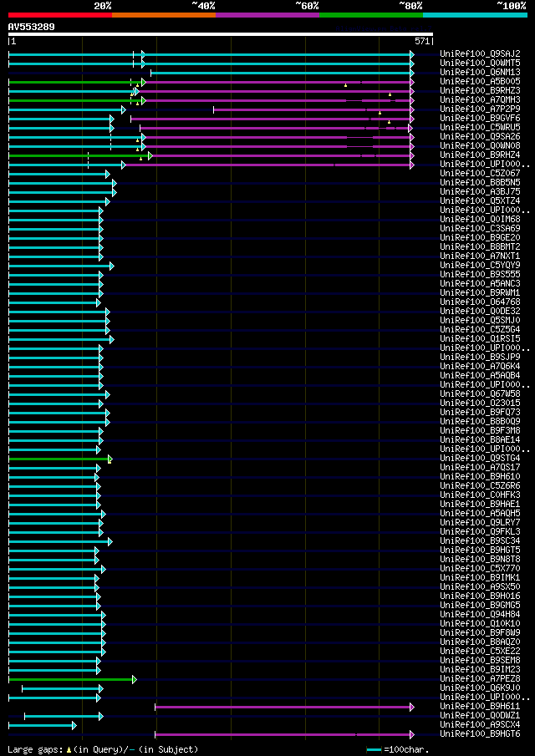Open hit UniRef100_Q9SAJ2
Screen dimensions: 535x756
[481, 54]
